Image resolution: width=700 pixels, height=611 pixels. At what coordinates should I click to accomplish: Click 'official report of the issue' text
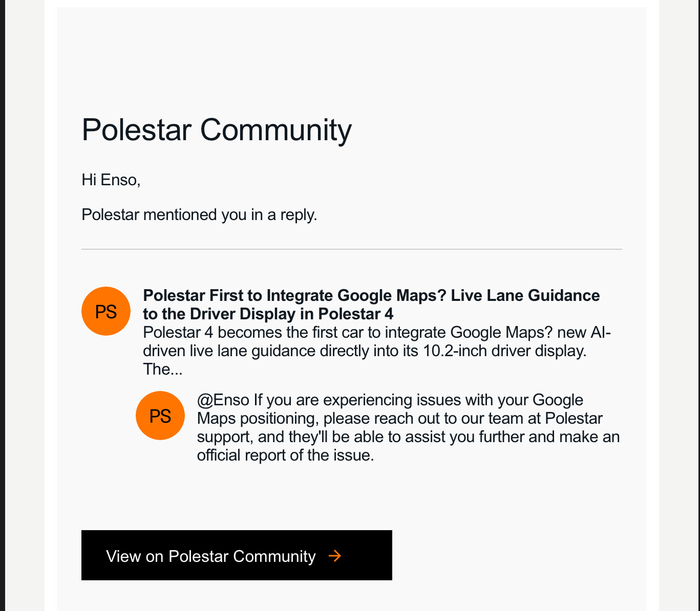point(285,455)
